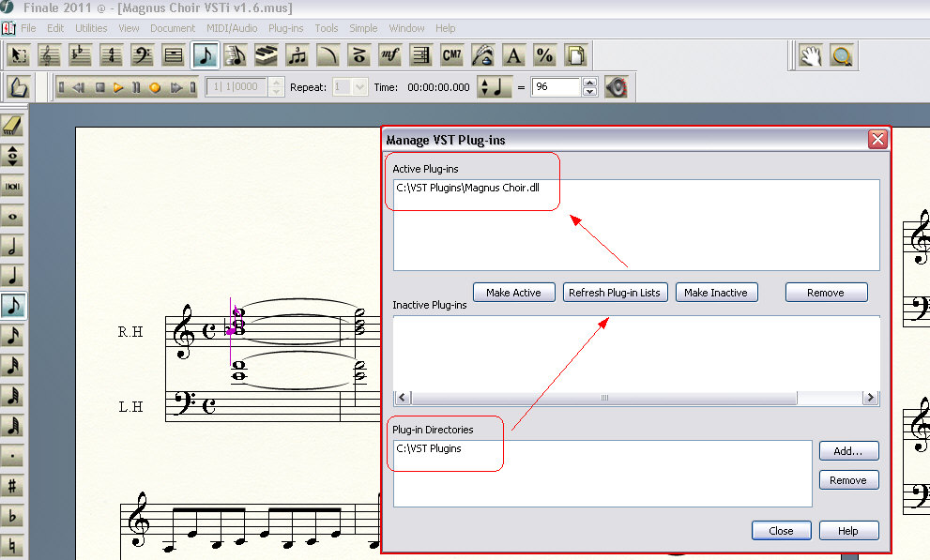Pick the Time Signature tool

111,55
